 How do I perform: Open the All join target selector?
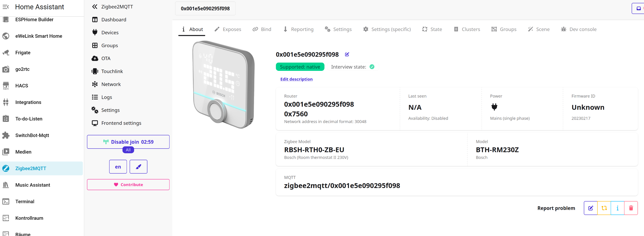[128, 150]
